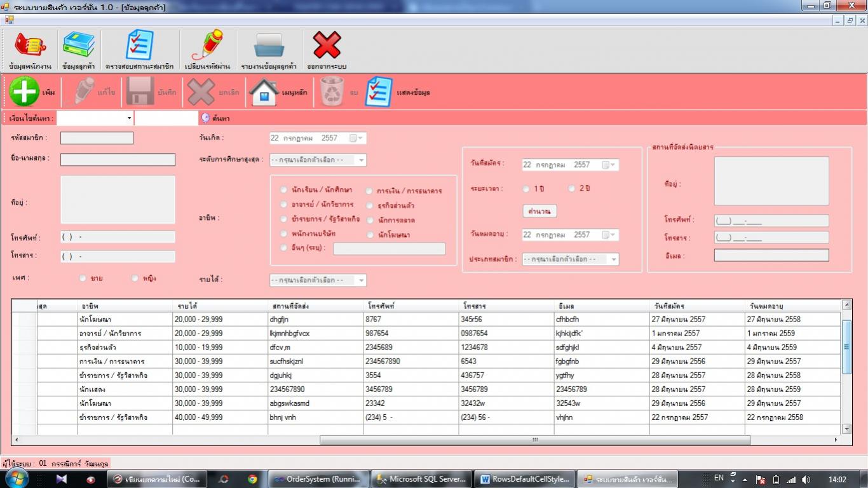Click Windows Start orb on taskbar
Image resolution: width=868 pixels, height=488 pixels.
pyautogui.click(x=16, y=478)
